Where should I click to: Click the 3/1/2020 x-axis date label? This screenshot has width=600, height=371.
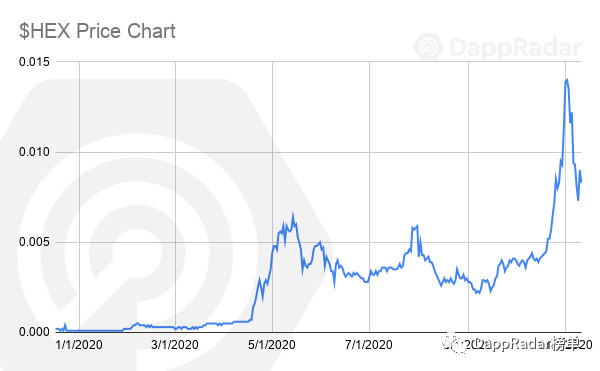[175, 345]
